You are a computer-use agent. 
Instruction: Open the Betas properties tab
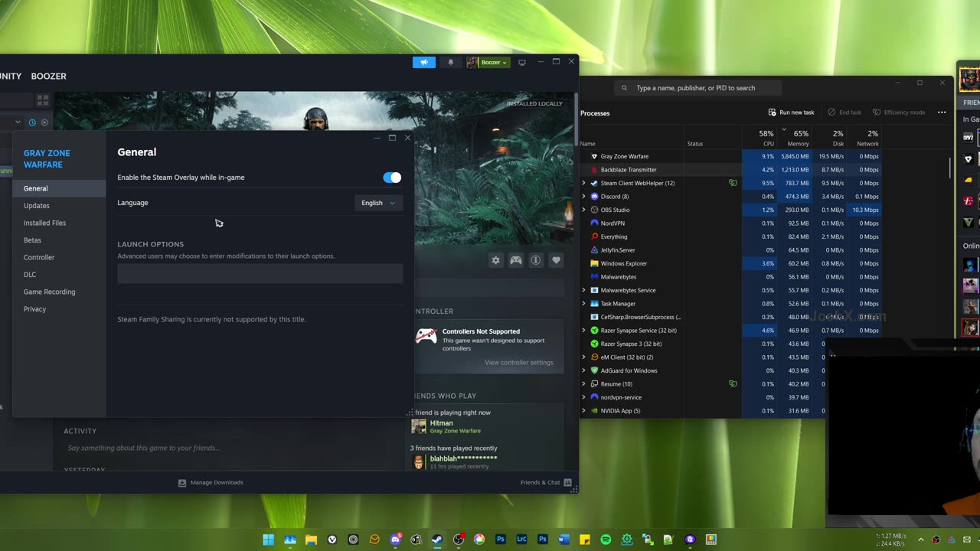click(x=59, y=240)
